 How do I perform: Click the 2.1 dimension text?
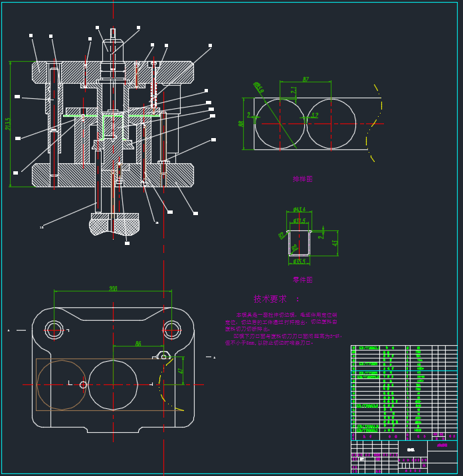tap(294, 90)
